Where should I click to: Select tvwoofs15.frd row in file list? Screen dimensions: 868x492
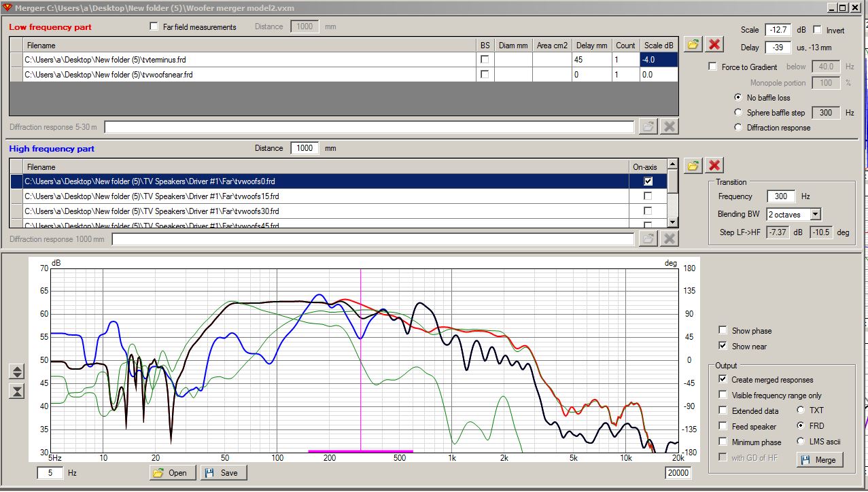click(151, 196)
